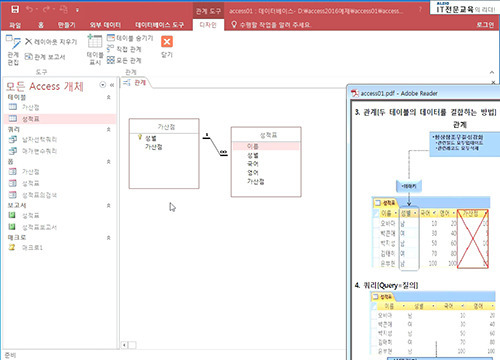Collapse the 폼 group in navigation pane

[109, 162]
